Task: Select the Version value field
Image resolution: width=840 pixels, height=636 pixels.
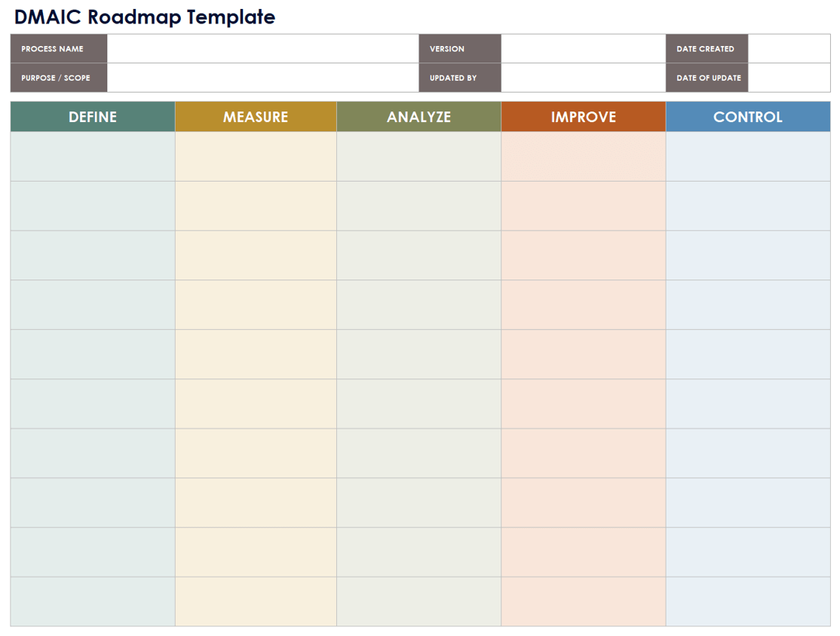Action: point(583,49)
